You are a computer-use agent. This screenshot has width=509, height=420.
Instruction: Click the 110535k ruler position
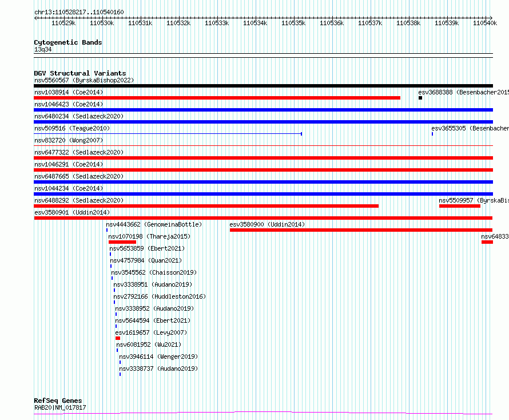pyautogui.click(x=293, y=23)
